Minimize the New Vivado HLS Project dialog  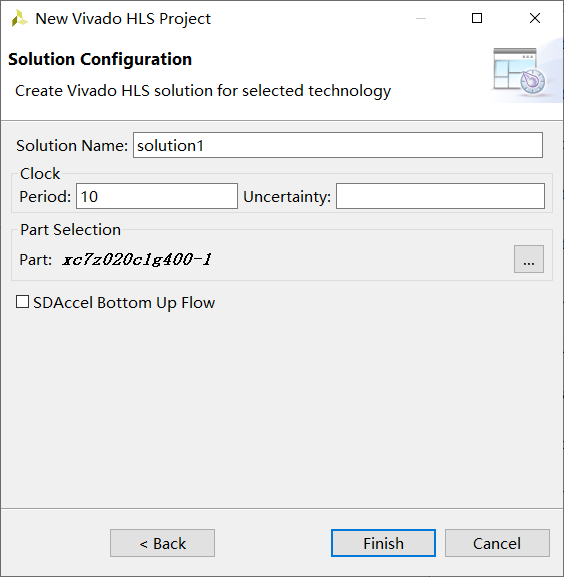pos(421,18)
